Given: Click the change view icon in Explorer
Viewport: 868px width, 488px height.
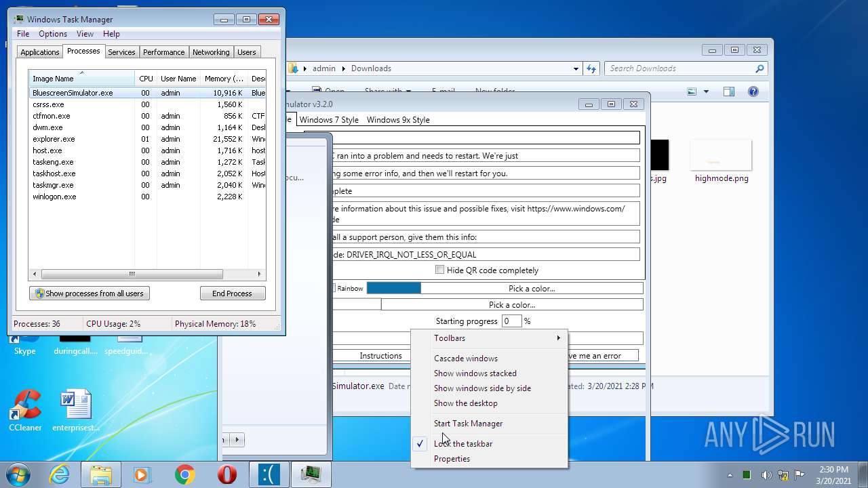Looking at the screenshot, I should tap(692, 91).
